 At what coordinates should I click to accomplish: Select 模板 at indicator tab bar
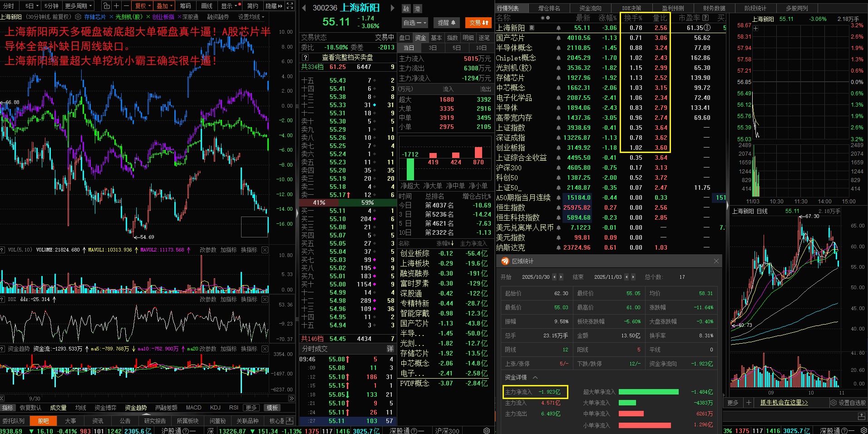272,408
